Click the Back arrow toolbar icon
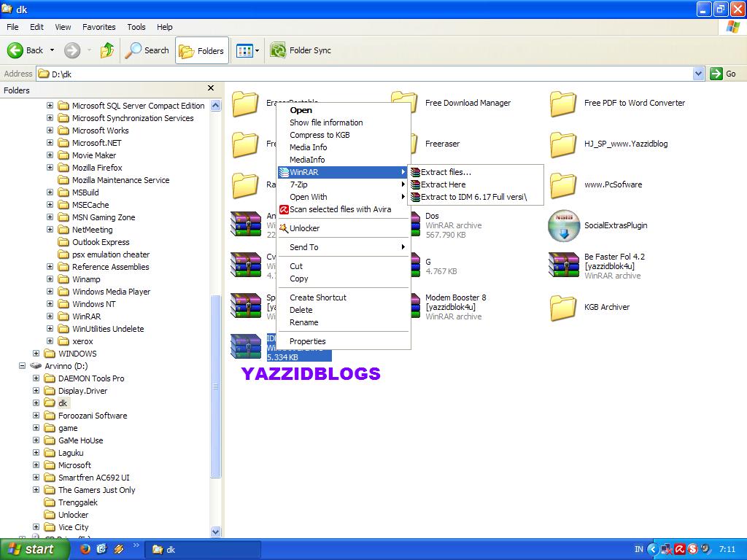 [x=15, y=50]
